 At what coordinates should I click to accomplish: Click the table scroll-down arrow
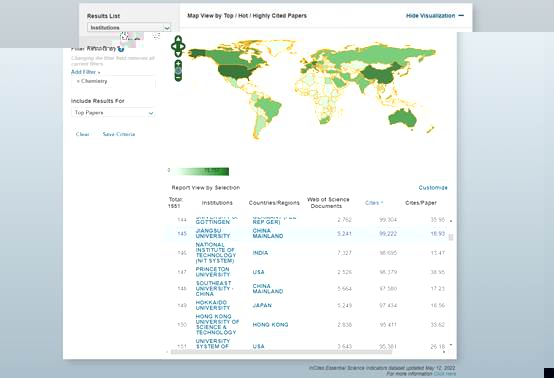click(x=451, y=344)
